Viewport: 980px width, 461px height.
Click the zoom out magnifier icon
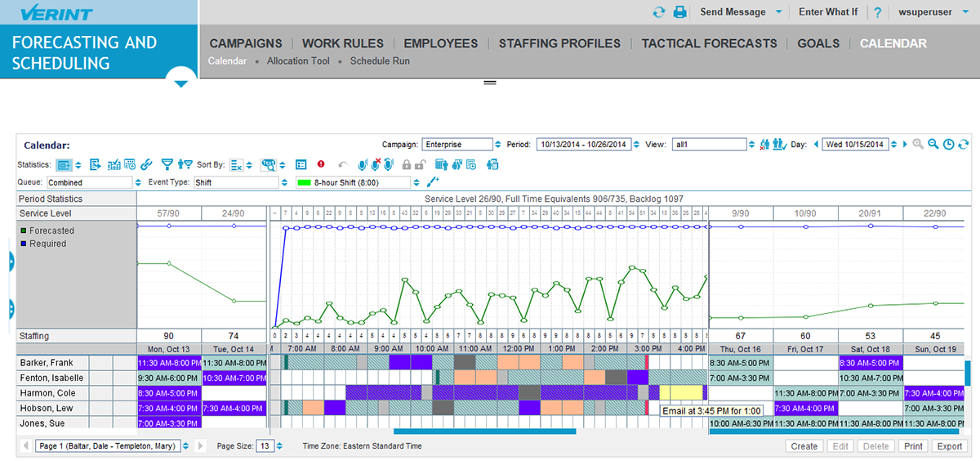(x=933, y=145)
